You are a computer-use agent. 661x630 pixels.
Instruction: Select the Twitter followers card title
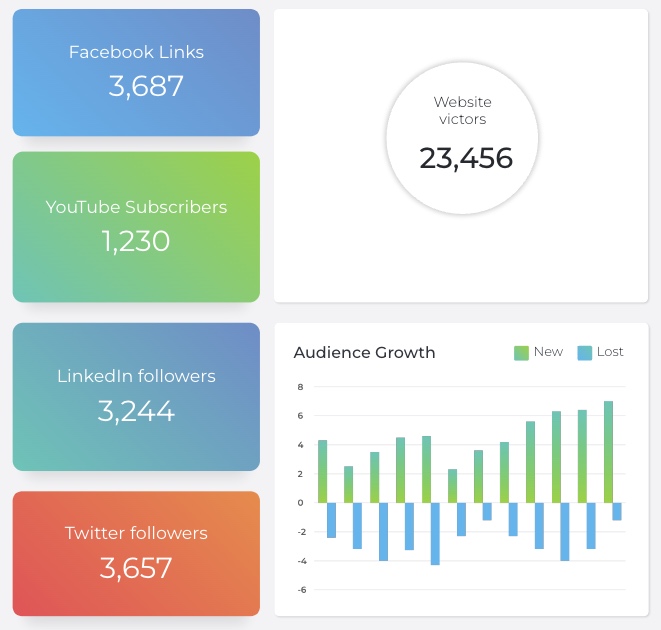(x=136, y=533)
